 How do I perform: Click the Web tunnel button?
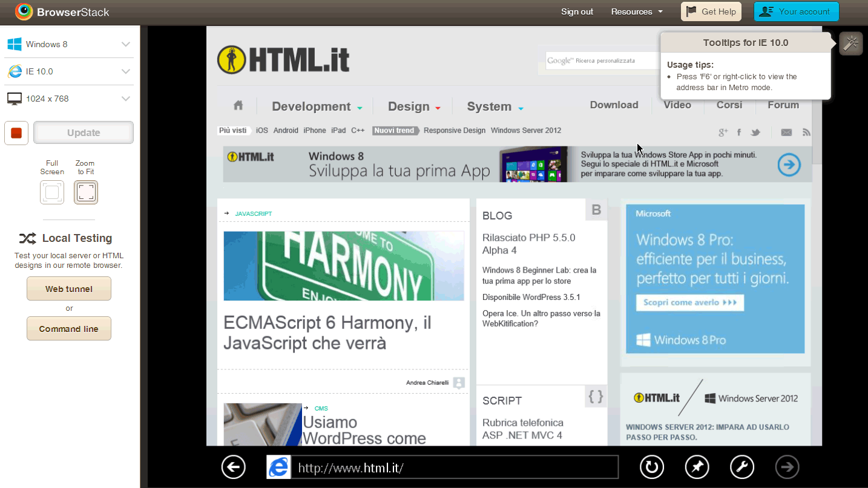click(x=69, y=289)
